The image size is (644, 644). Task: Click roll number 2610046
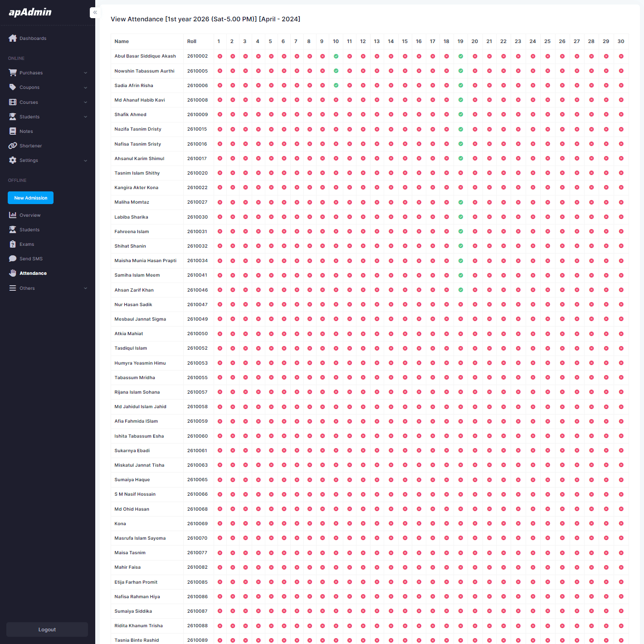click(x=197, y=290)
